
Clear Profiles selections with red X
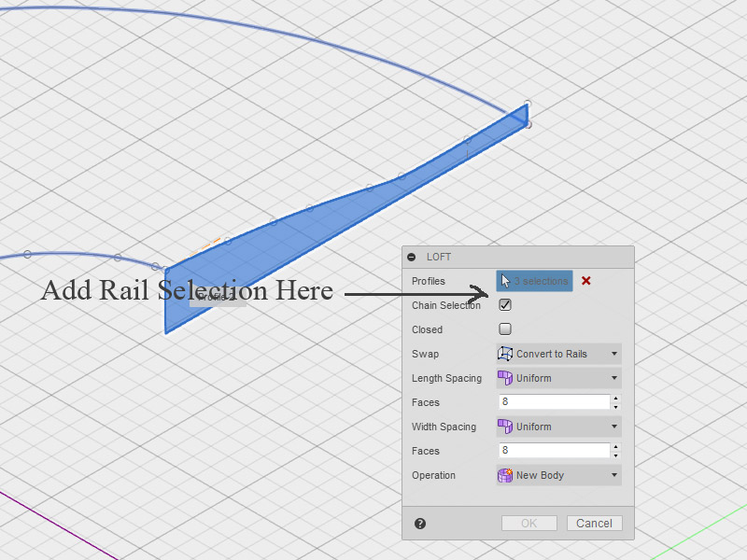coord(586,281)
